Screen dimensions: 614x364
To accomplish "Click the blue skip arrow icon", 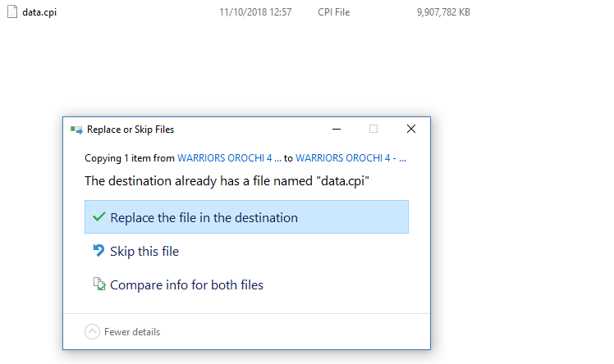I will pos(99,251).
